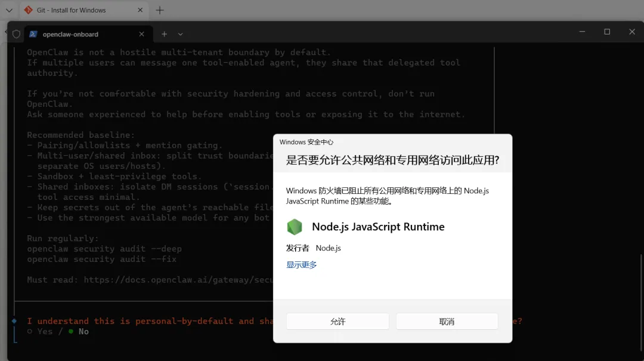The image size is (644, 361).
Task: Click the terminal vertical scrollbar
Action: coord(641,302)
